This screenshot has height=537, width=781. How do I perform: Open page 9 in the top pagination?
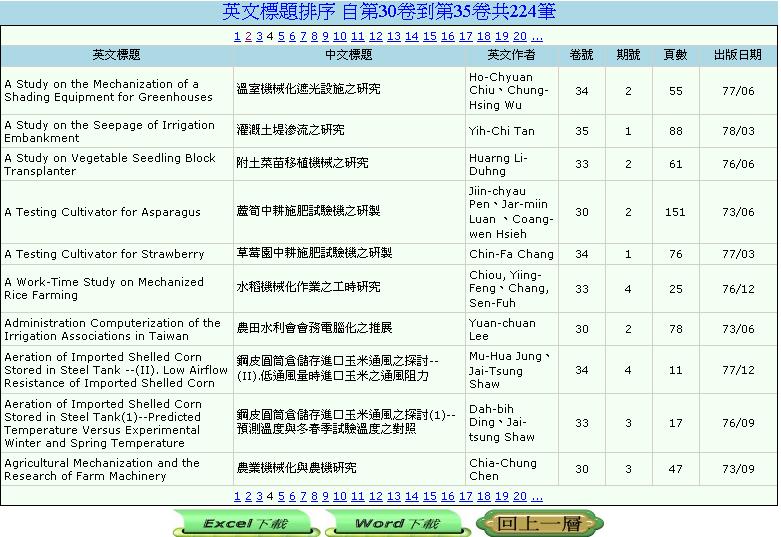point(325,36)
